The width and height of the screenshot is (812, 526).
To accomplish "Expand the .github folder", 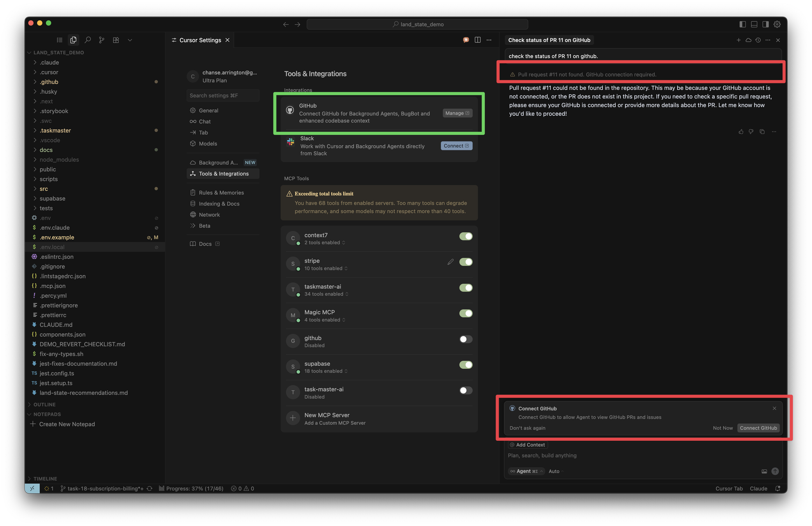I will (x=95, y=82).
